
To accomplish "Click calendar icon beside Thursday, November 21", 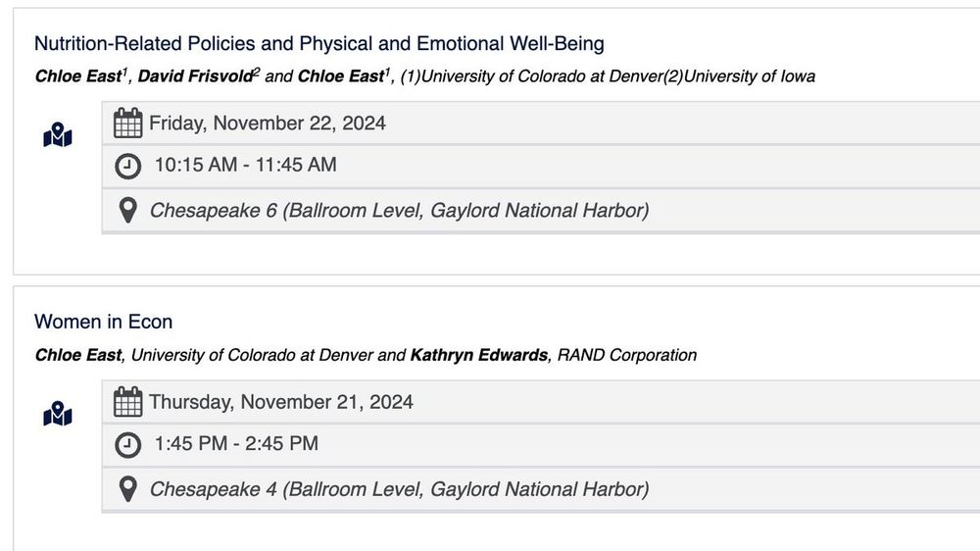I will tap(127, 402).
